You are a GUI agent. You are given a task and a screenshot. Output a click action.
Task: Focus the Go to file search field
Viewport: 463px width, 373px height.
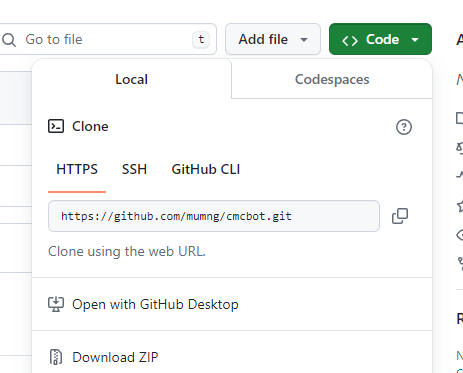click(107, 39)
